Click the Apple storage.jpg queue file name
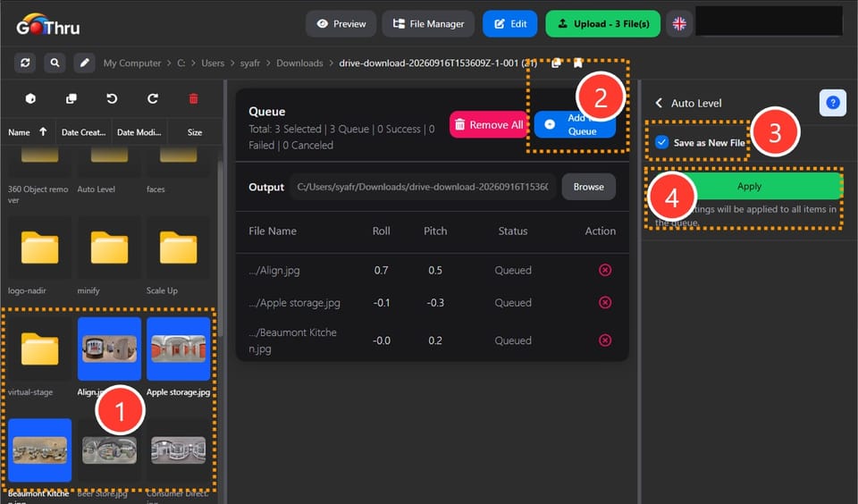 (x=294, y=303)
